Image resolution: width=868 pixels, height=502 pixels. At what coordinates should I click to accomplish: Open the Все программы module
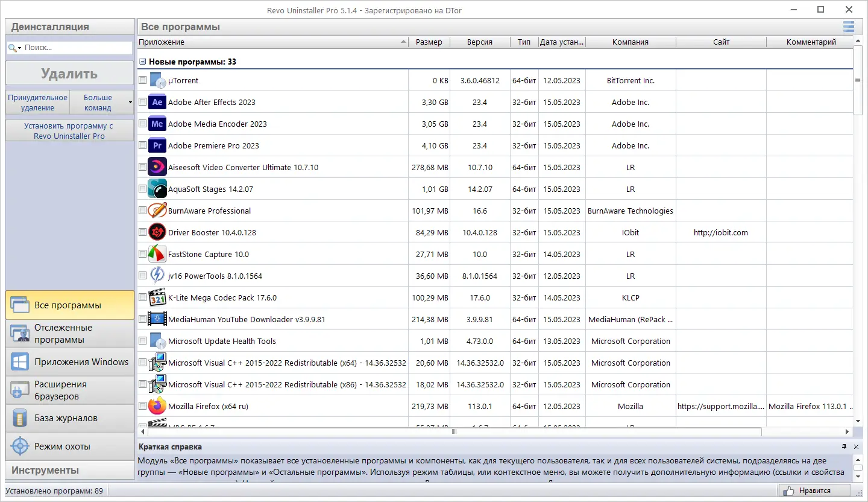click(70, 305)
